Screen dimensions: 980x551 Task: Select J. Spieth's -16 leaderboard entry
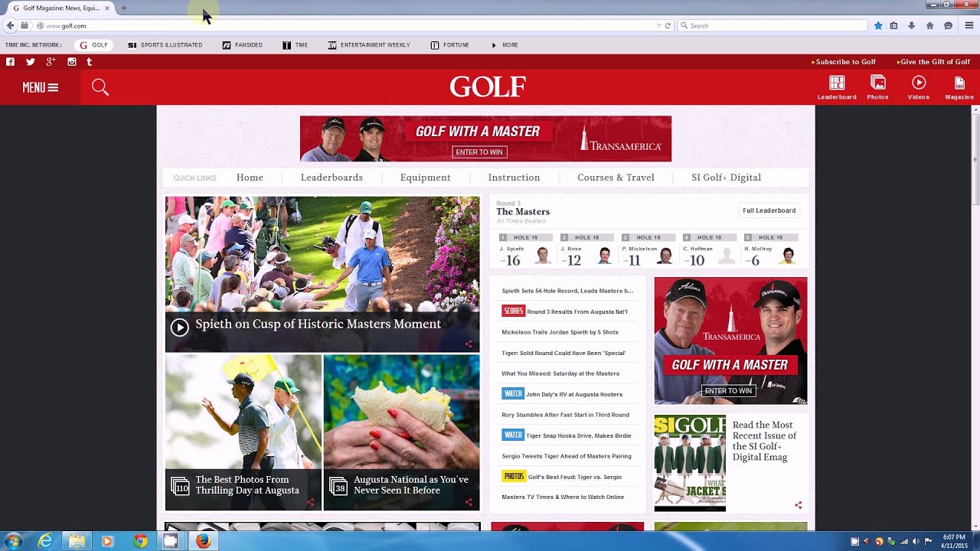coord(526,251)
